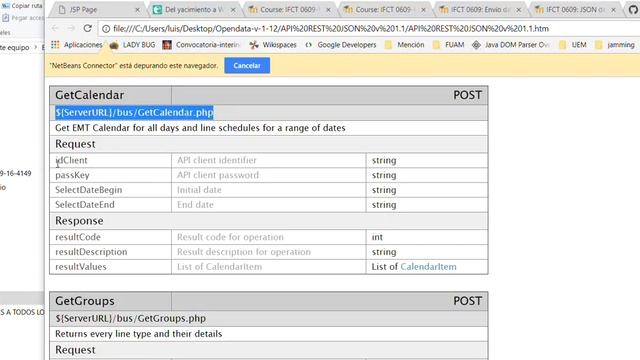Click the passKey parameter cell
The height and width of the screenshot is (360, 640).
110,175
